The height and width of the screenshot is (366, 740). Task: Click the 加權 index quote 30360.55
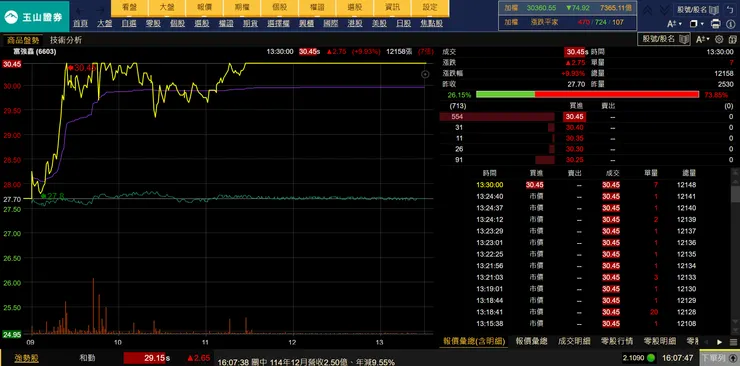541,8
